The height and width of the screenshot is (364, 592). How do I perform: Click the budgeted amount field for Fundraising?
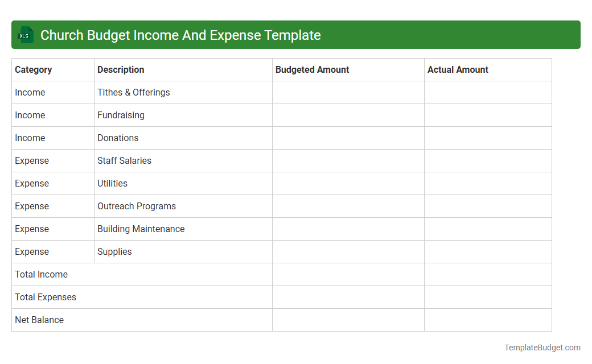click(x=348, y=115)
